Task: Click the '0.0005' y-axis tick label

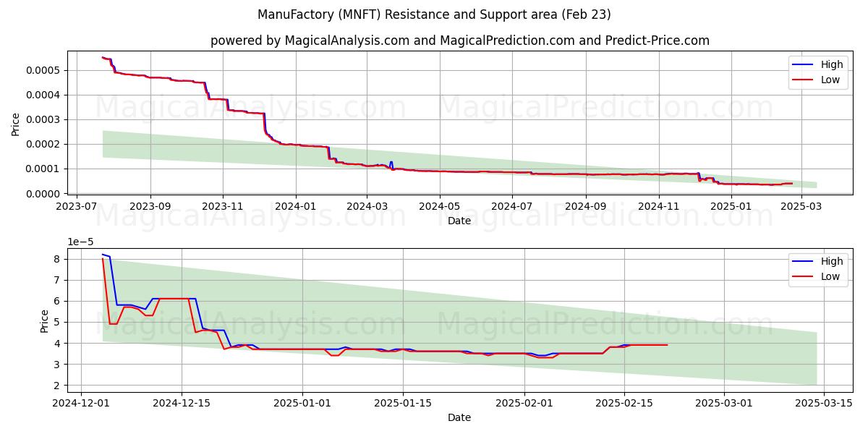Action: [44, 70]
